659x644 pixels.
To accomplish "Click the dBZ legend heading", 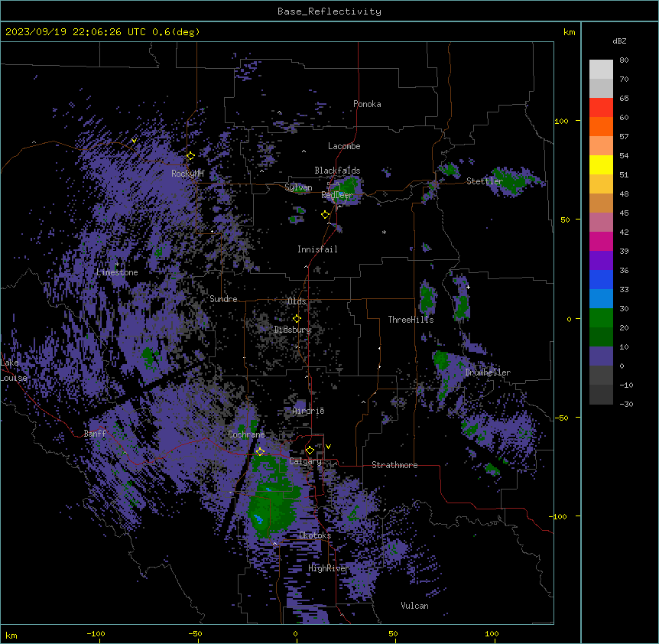I will pyautogui.click(x=619, y=41).
